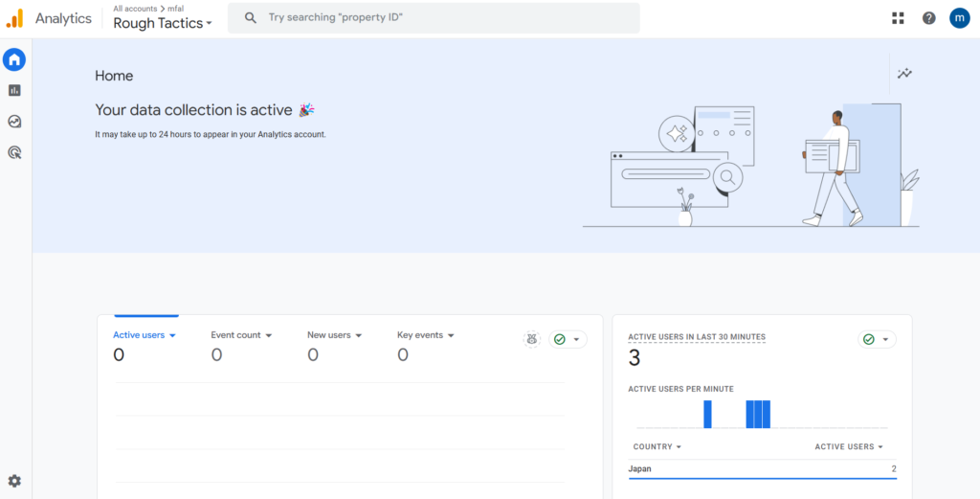Expand the Active users metric dropdown
980x499 pixels.
[145, 335]
